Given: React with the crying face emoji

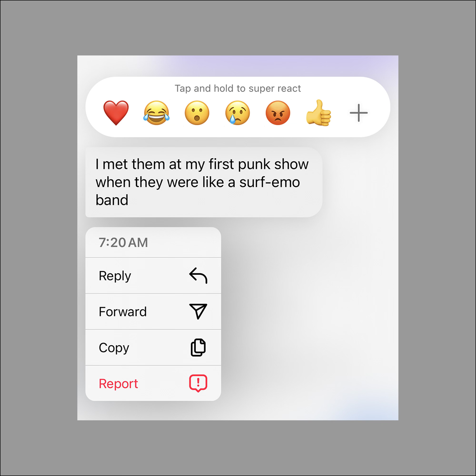Looking at the screenshot, I should pos(238,113).
